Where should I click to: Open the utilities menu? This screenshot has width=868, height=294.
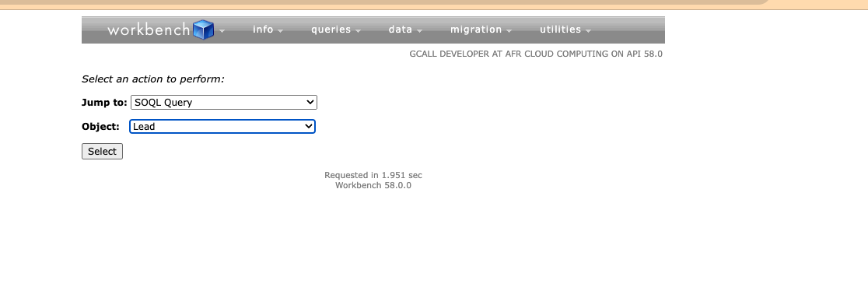click(x=560, y=30)
